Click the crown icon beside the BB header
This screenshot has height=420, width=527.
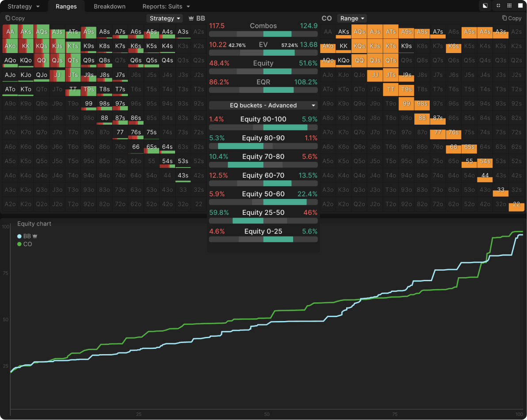coord(191,18)
